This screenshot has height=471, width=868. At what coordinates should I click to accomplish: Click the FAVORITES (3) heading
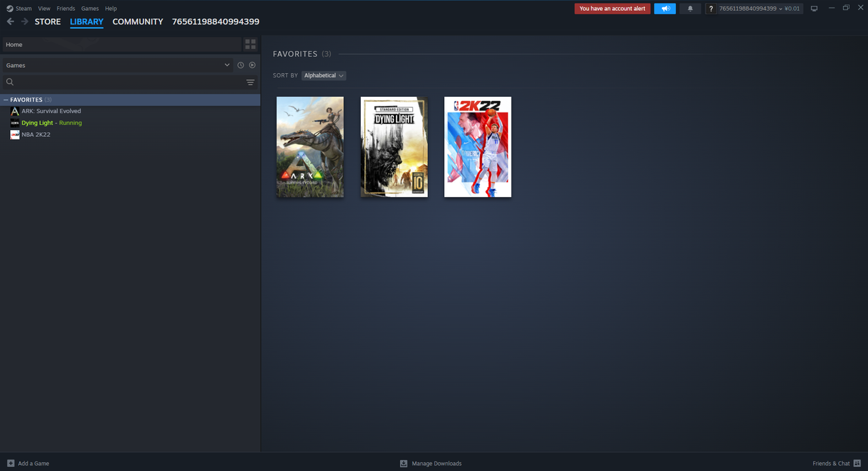tap(302, 54)
